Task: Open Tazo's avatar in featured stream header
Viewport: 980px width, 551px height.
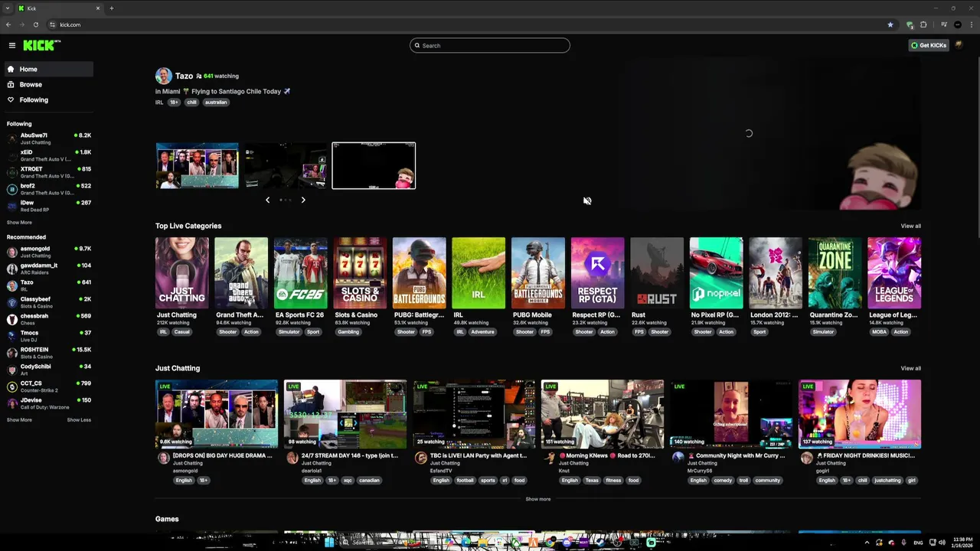Action: [163, 76]
